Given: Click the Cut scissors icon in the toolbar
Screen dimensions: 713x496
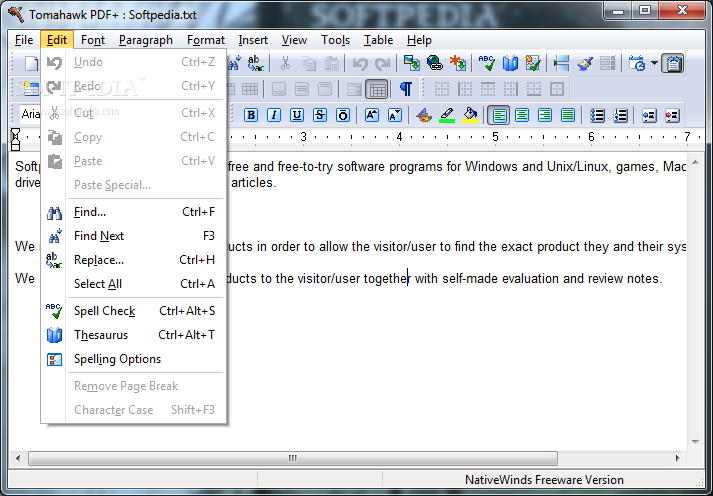Looking at the screenshot, I should pyautogui.click(x=285, y=63).
